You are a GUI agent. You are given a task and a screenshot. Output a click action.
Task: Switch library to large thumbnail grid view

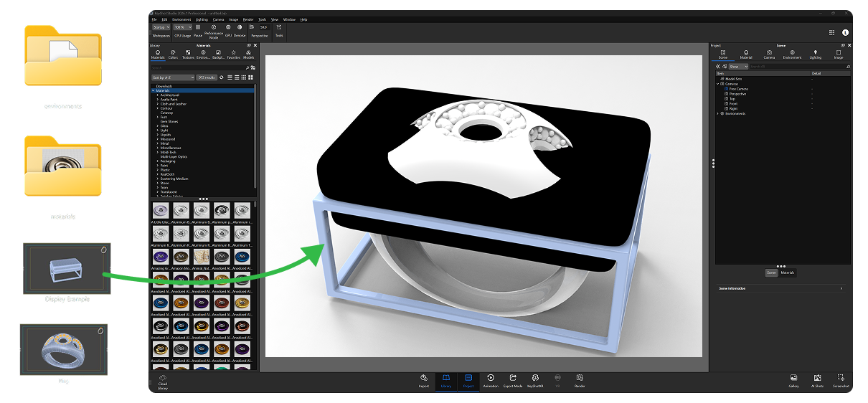pyautogui.click(x=250, y=77)
